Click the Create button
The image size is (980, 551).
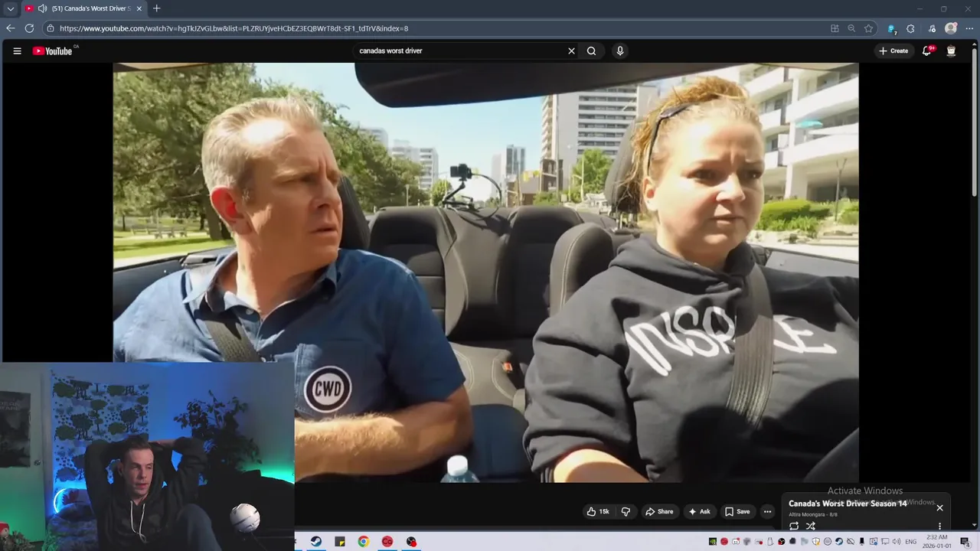pos(893,51)
